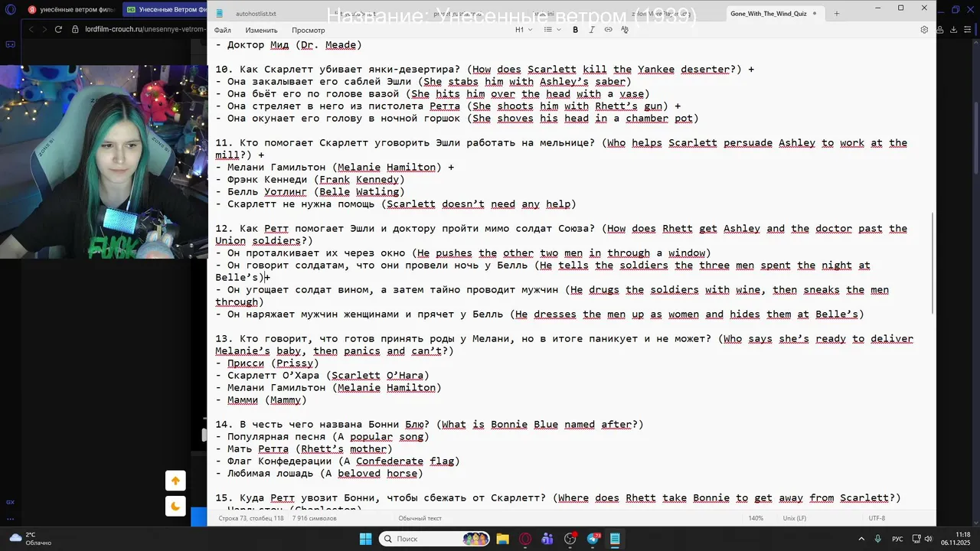
Task: Open the Telegram taskbar icon
Action: click(x=593, y=539)
